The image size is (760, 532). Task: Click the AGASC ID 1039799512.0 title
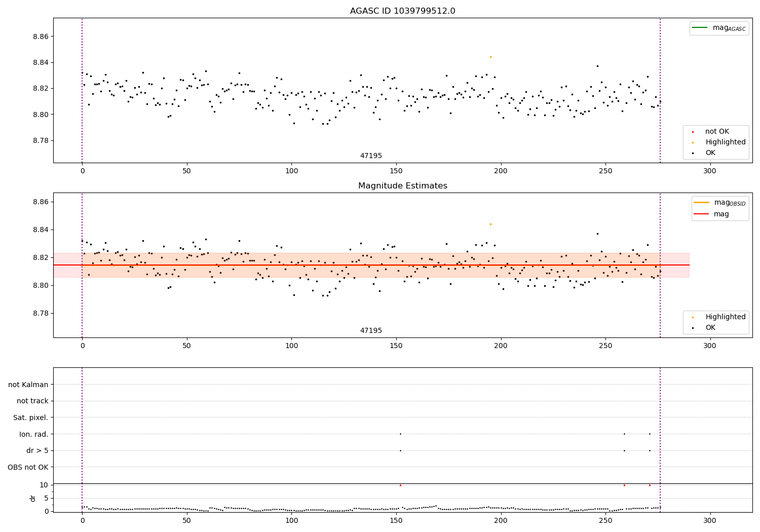[402, 11]
